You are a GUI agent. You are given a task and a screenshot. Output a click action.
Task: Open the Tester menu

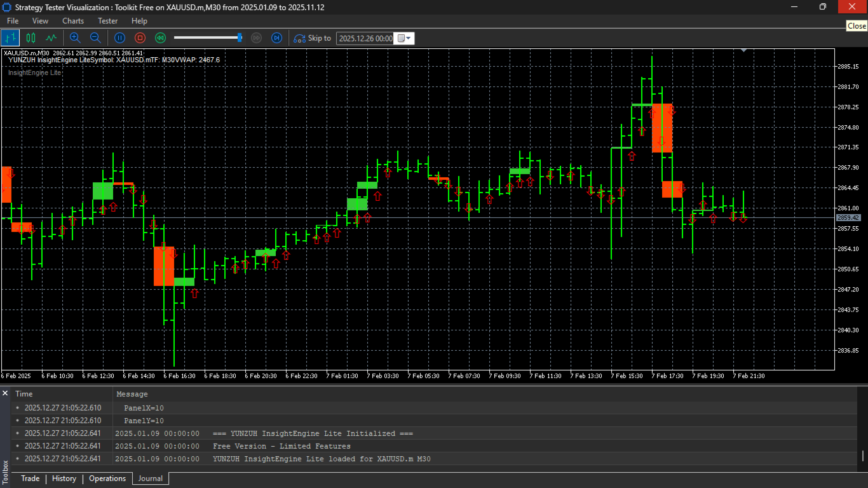tap(108, 21)
